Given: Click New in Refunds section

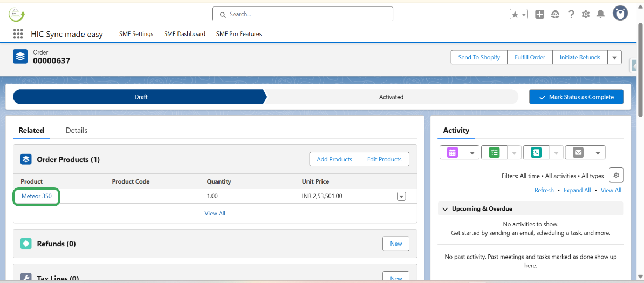Looking at the screenshot, I should point(396,244).
